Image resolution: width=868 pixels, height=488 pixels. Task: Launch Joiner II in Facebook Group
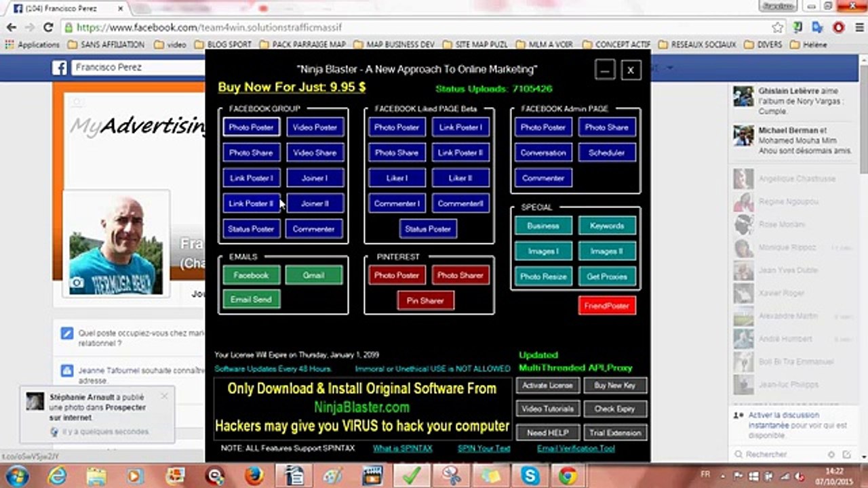click(315, 203)
